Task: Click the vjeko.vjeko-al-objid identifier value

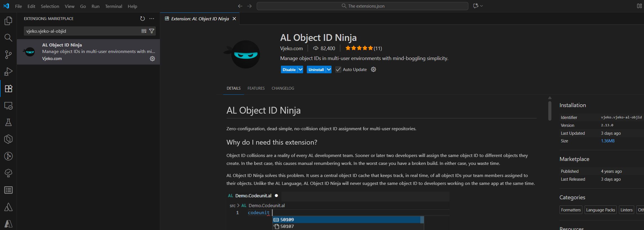Action: tap(621, 117)
